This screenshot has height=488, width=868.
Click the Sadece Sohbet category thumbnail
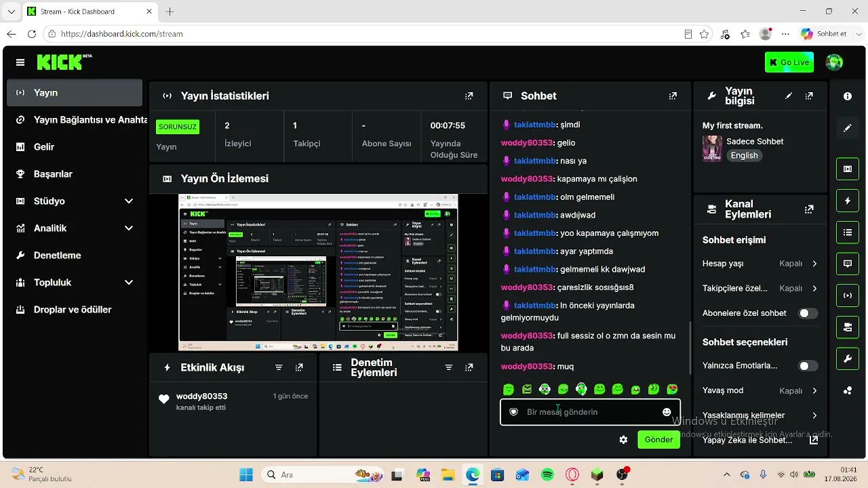[712, 148]
